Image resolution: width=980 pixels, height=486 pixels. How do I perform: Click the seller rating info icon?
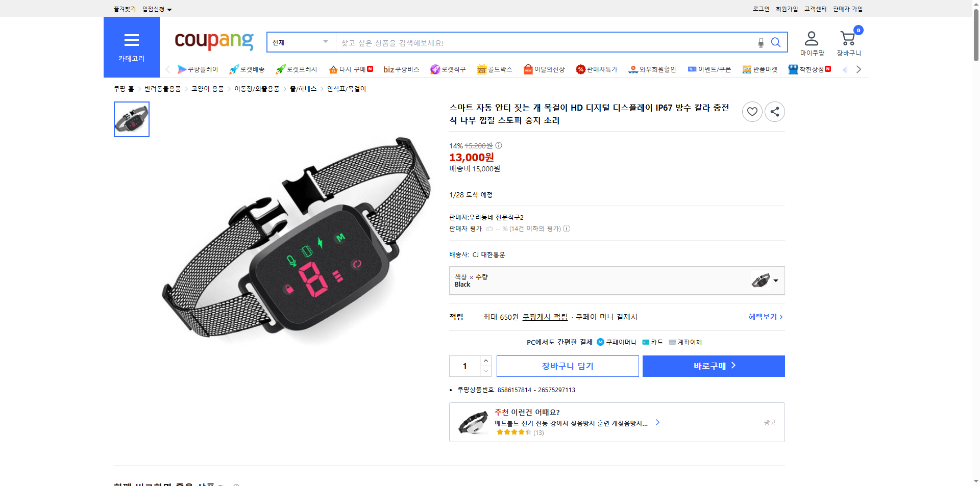[x=567, y=228]
